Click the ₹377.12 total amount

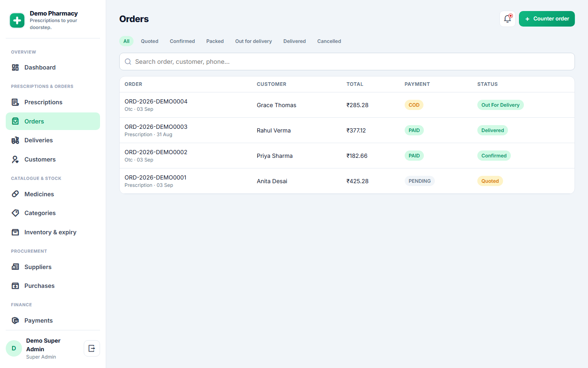pos(356,130)
